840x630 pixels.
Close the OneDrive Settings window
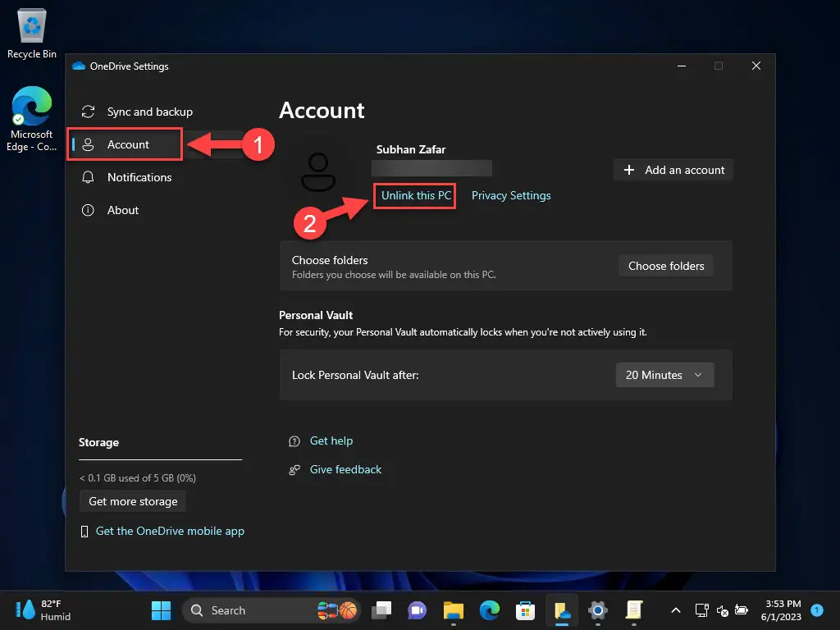(756, 66)
